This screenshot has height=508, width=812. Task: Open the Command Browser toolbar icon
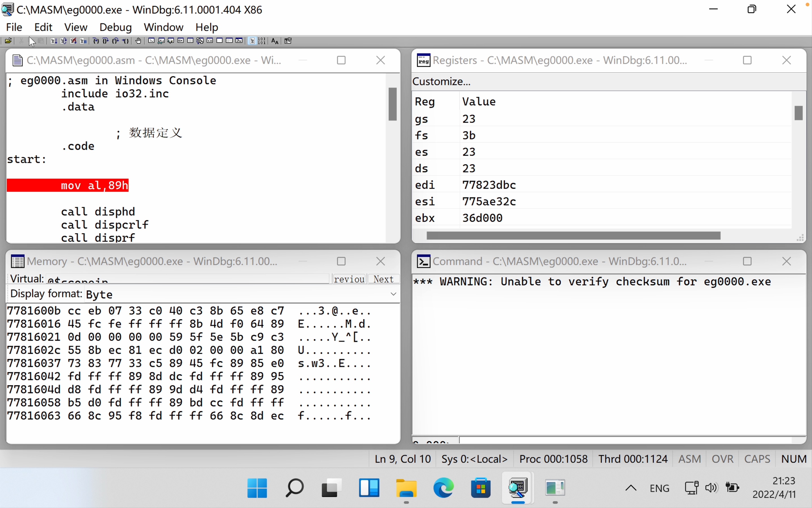tap(239, 41)
